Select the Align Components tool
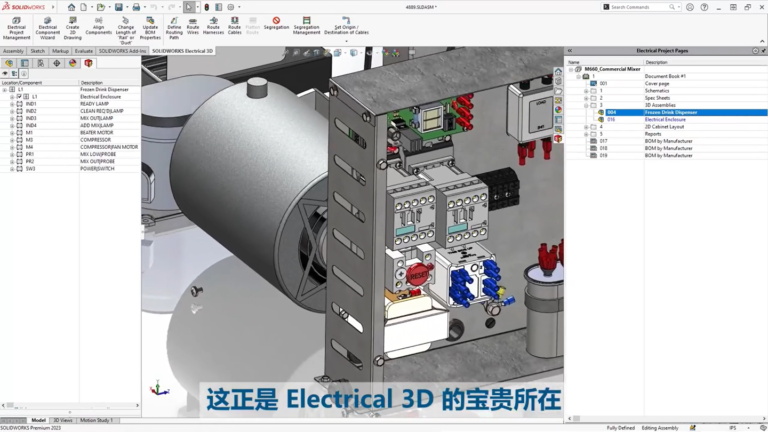Viewport: 768px width, 432px height. [x=98, y=26]
